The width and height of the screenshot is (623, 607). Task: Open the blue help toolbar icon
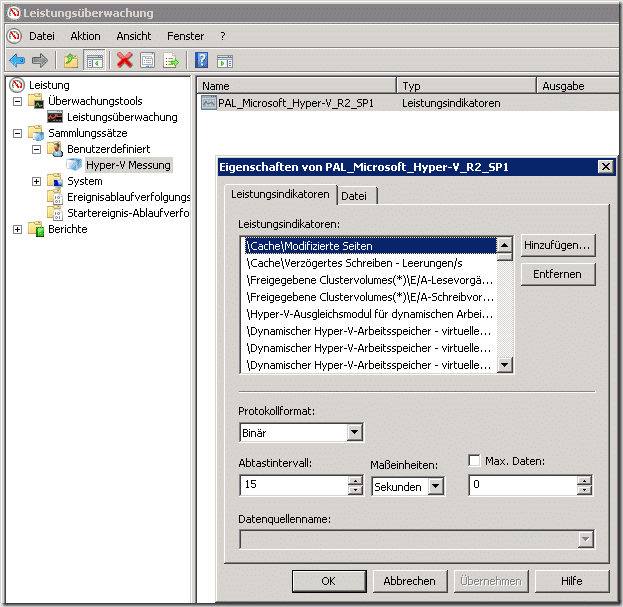click(x=201, y=61)
